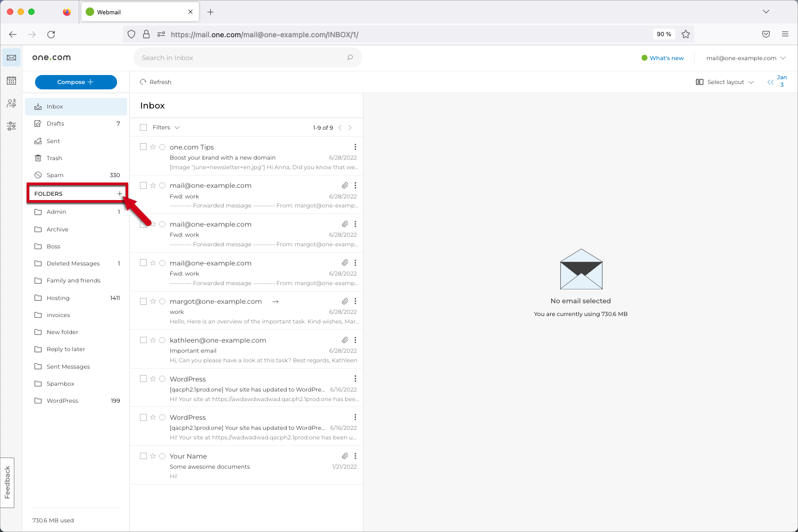Image resolution: width=798 pixels, height=532 pixels.
Task: Click the Compose button
Action: (x=76, y=82)
